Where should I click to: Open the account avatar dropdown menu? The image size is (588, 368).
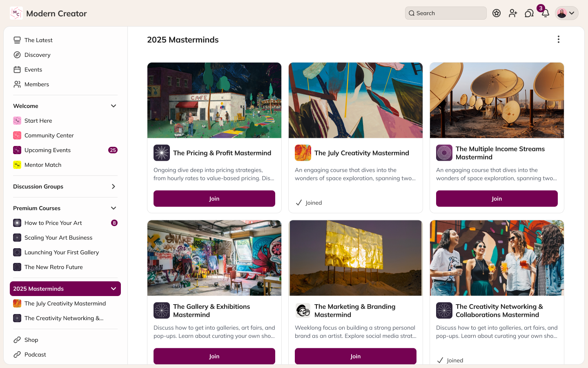tap(567, 13)
